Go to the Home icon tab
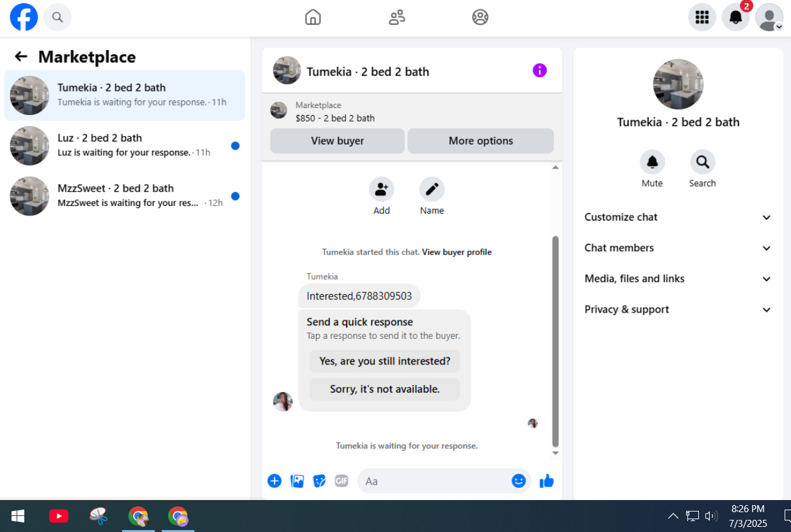Image resolution: width=791 pixels, height=532 pixels. point(313,17)
